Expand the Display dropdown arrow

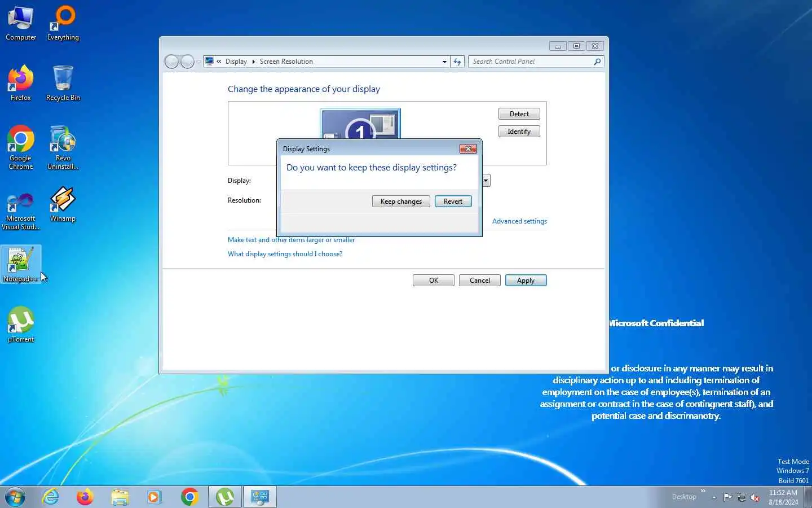pos(486,181)
